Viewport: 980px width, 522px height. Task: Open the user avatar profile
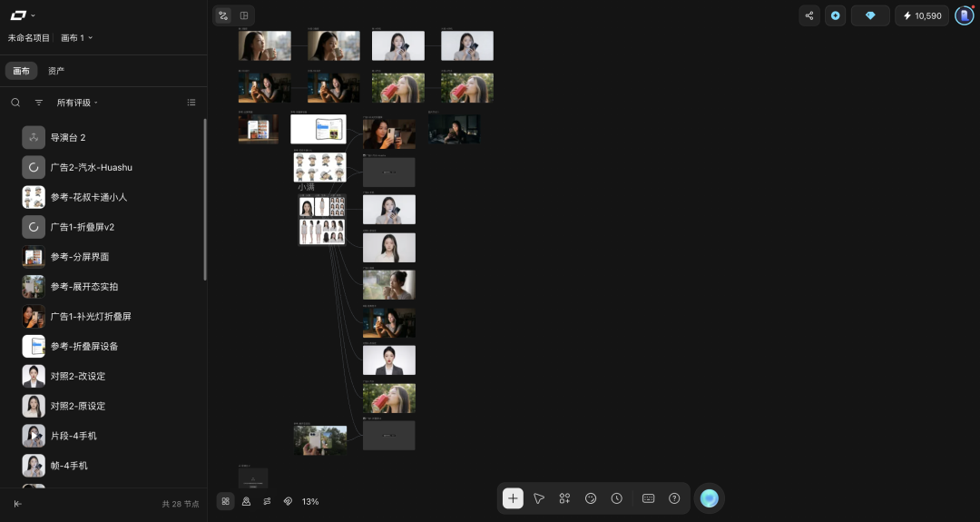(x=965, y=15)
